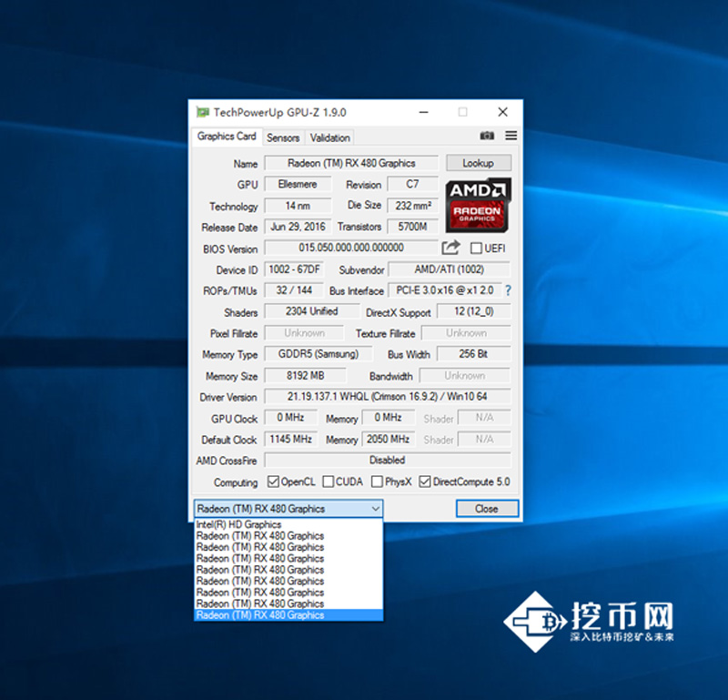The height and width of the screenshot is (700, 728).
Task: Click the Subvendor AMD/ATI (1002) field
Action: [x=449, y=269]
